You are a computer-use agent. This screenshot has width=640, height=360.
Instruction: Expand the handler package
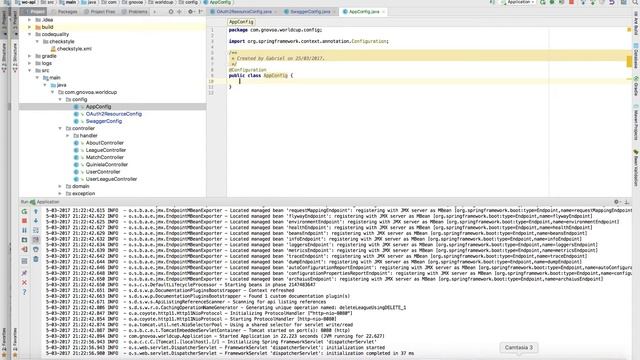tap(68, 136)
